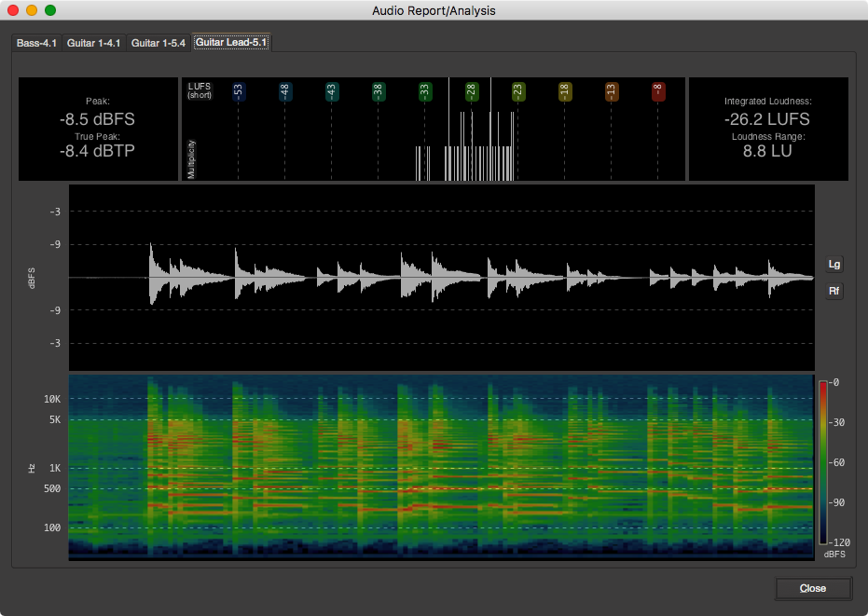Select the Guitar Lead-5.1 tab
Image resolution: width=868 pixels, height=616 pixels.
230,42
